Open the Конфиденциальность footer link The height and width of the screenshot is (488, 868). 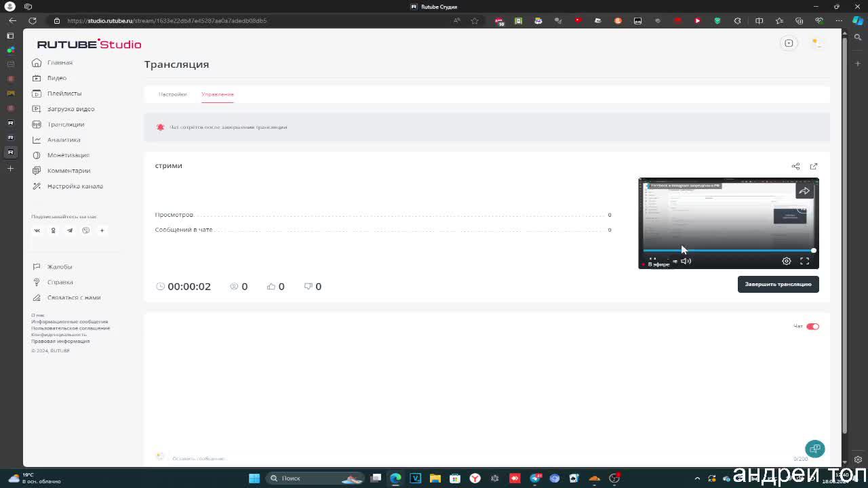pos(59,335)
